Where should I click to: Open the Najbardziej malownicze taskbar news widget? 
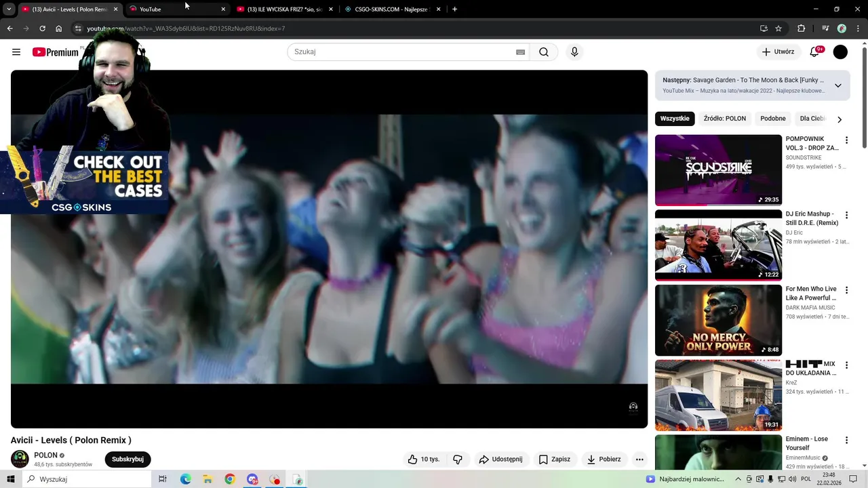click(685, 479)
